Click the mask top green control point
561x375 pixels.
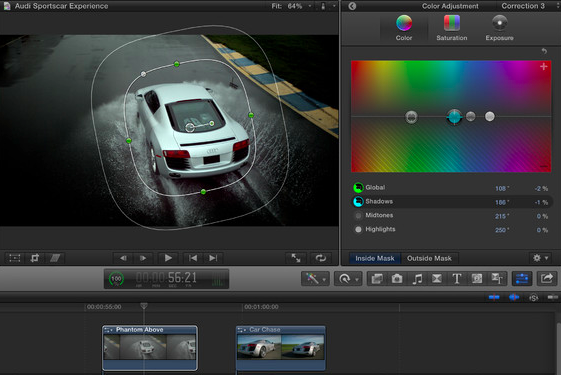(x=176, y=64)
